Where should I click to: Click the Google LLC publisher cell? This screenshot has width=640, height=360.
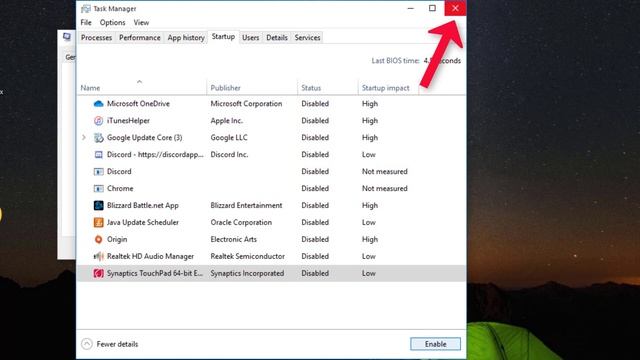[x=229, y=138]
